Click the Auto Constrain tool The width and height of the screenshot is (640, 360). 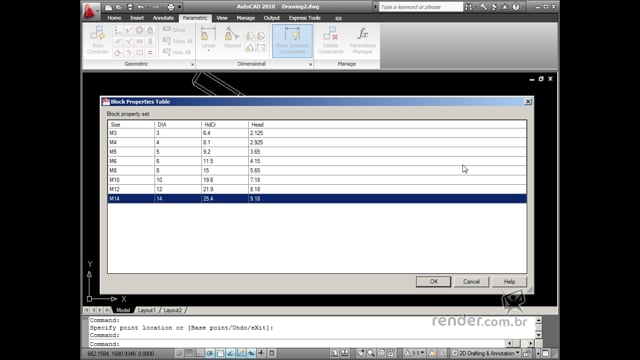point(98,40)
